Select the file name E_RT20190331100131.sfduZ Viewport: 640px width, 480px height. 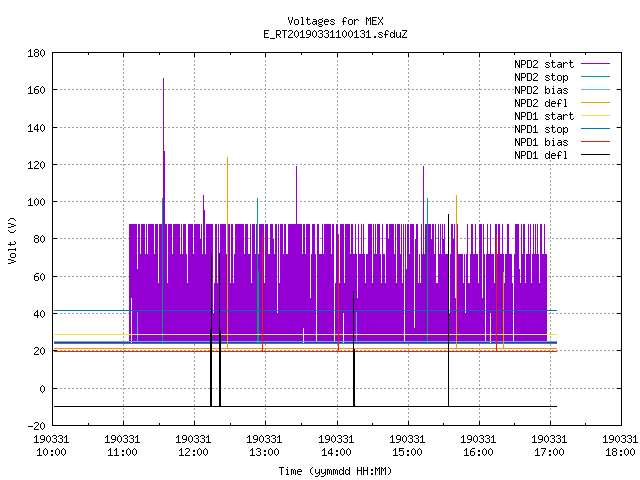[335, 34]
